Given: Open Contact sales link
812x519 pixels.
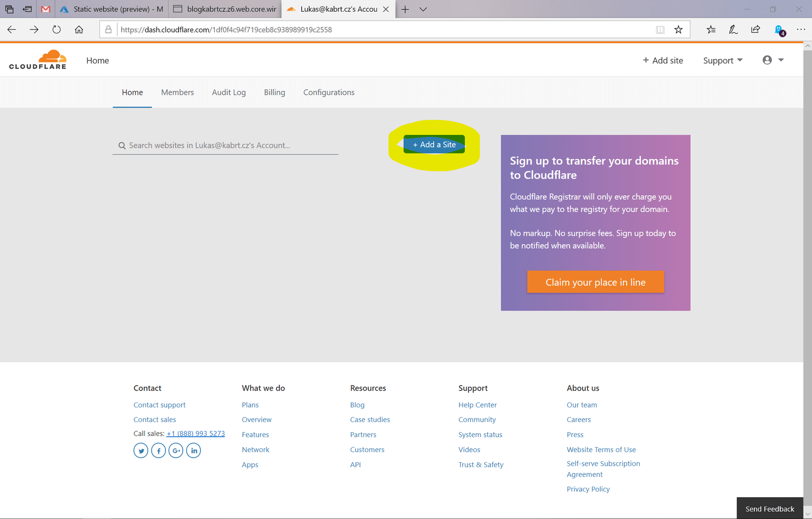Looking at the screenshot, I should [x=155, y=420].
